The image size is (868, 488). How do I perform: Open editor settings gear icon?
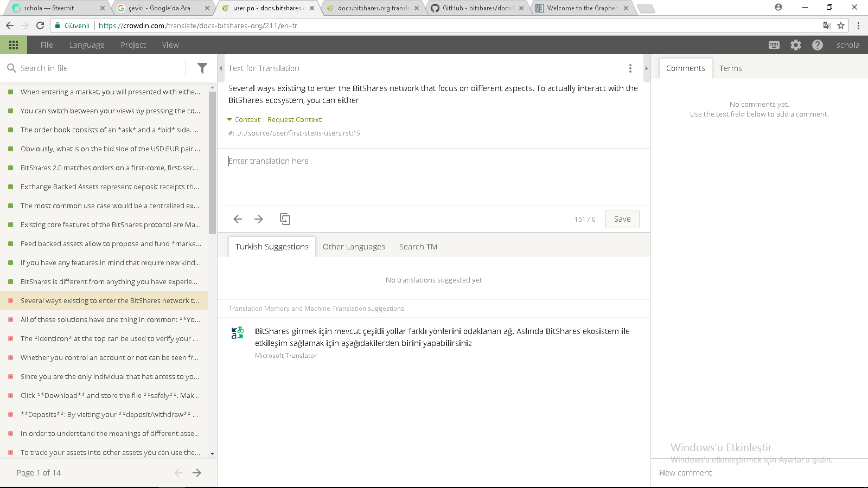[796, 45]
